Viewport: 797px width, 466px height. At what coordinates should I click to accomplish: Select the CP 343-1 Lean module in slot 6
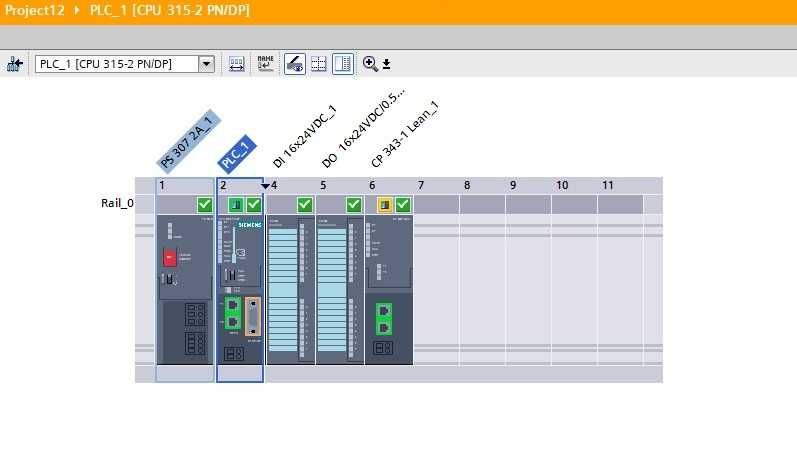pyautogui.click(x=389, y=290)
